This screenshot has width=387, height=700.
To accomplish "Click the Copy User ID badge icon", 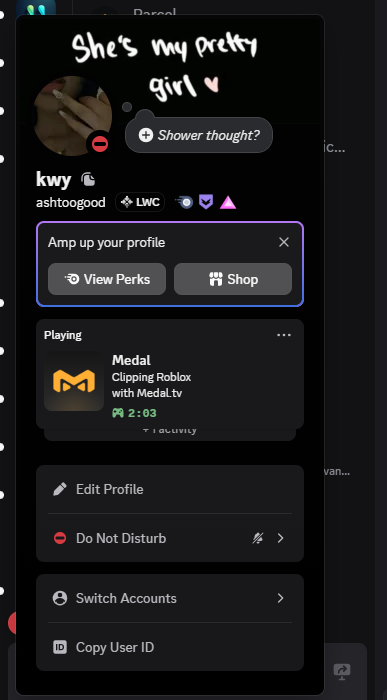I will point(60,647).
